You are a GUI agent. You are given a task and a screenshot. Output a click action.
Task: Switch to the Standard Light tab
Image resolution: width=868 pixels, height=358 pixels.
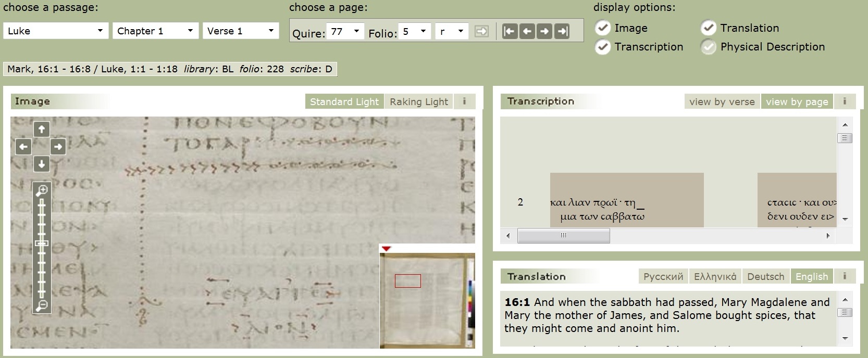344,101
